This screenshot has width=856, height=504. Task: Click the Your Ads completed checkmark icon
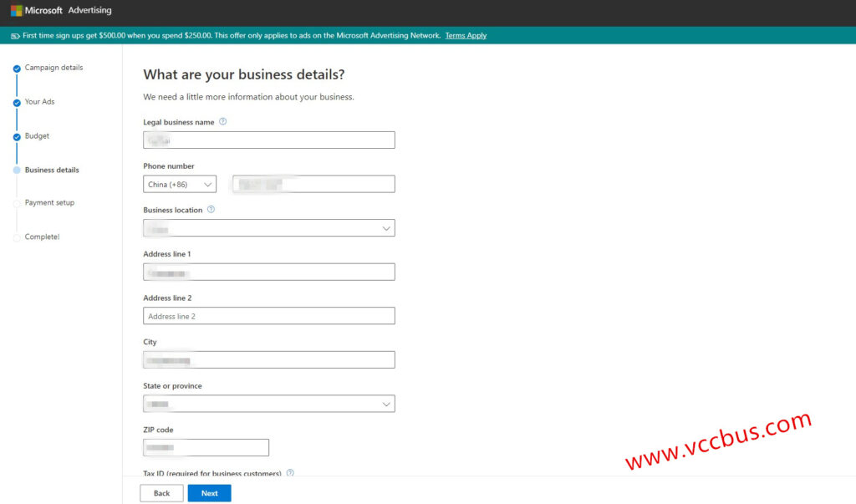tap(17, 102)
